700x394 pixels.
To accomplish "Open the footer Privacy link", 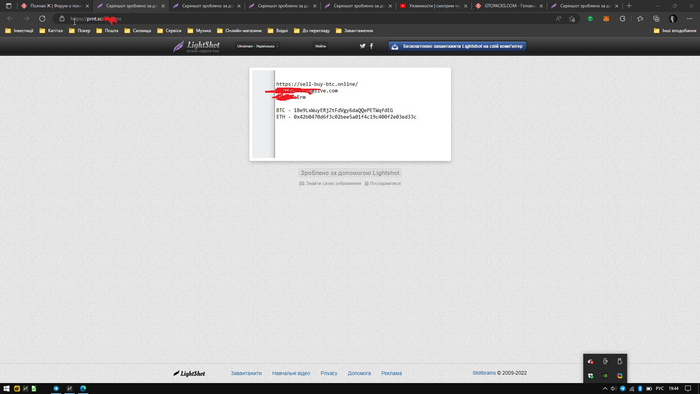I will coord(329,373).
